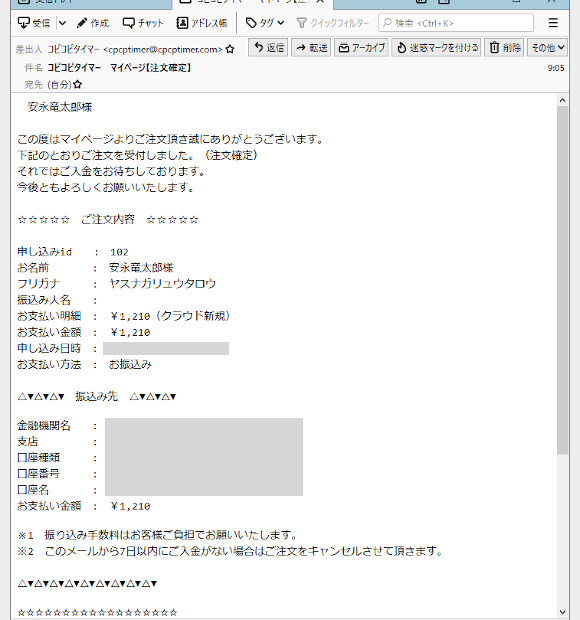This screenshot has height=620, width=580.
Task: Open the チャット chat icon
Action: tap(128, 23)
